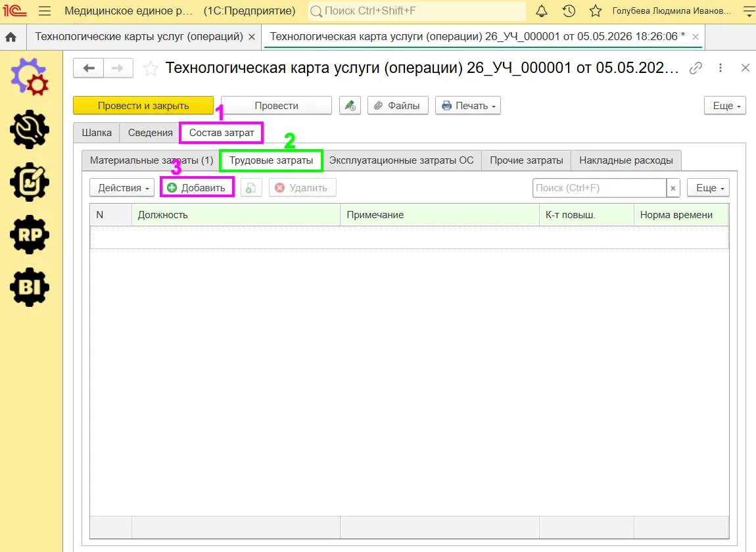This screenshot has height=552, width=756.
Task: Open favorites star in top bar
Action: point(596,11)
